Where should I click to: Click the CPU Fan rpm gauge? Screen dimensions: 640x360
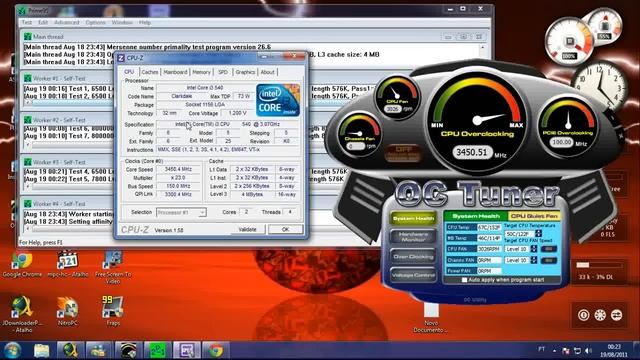397,97
